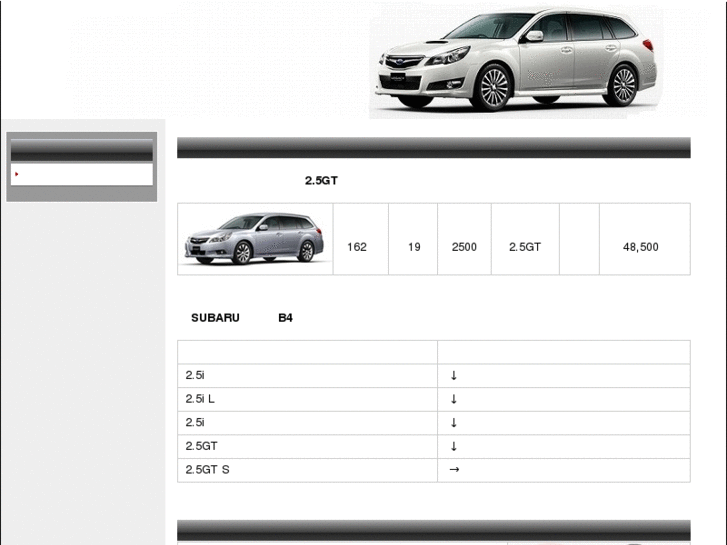Click down arrow in 2.5i L row
Screen dimensions: 727x545
454,399
